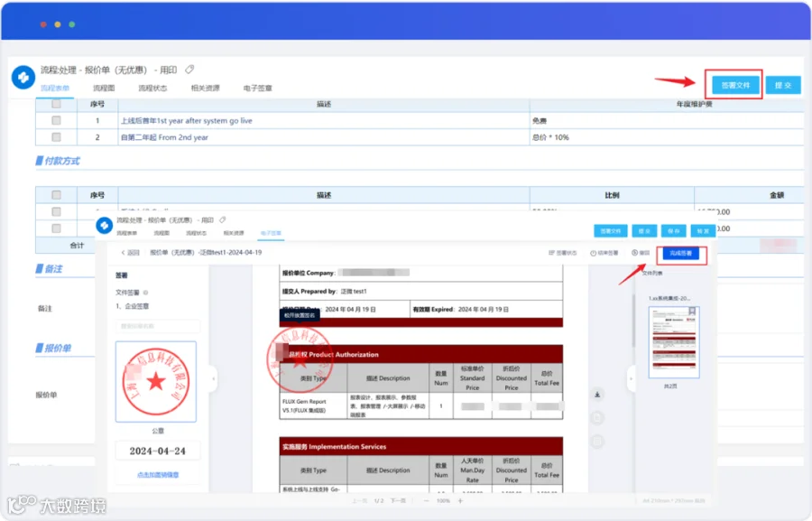This screenshot has height=521, width=812.
Task: Click the 点击加盖骑缝章 link
Action: coord(158,475)
